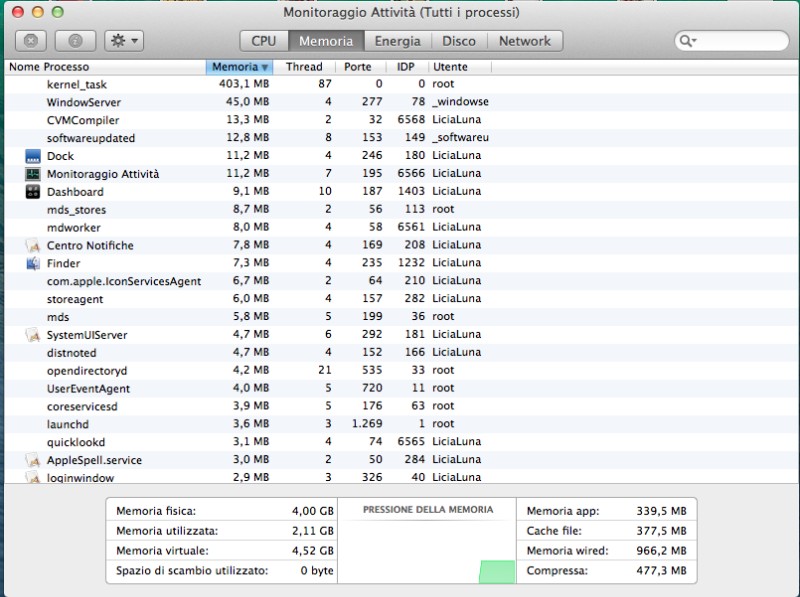Sort by the Utente column header

(459, 67)
